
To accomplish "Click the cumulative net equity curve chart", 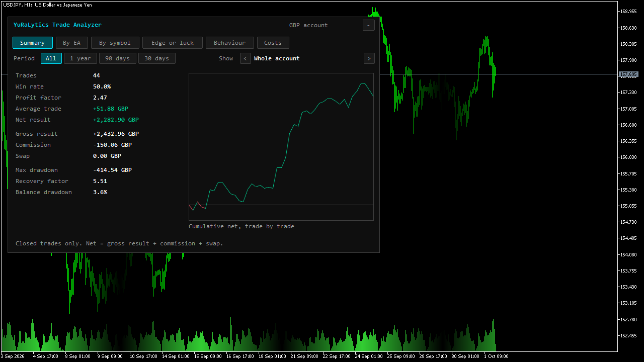I will (281, 147).
